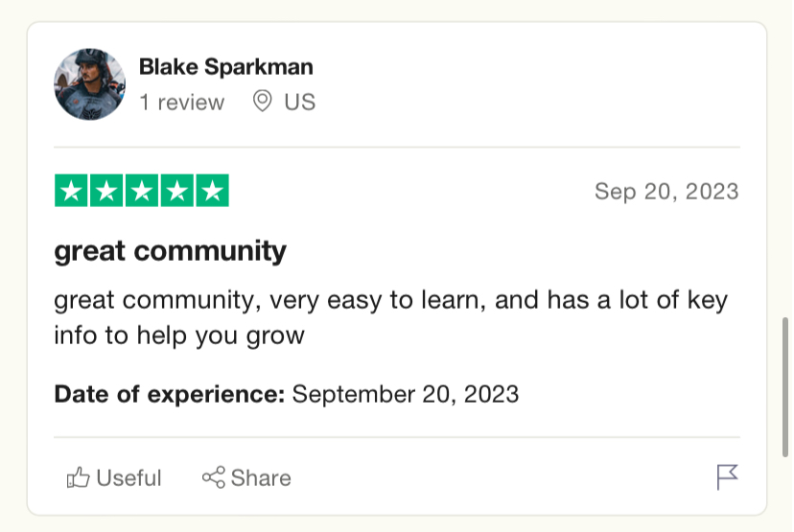Click the first green rating star
794x532 pixels.
point(71,191)
